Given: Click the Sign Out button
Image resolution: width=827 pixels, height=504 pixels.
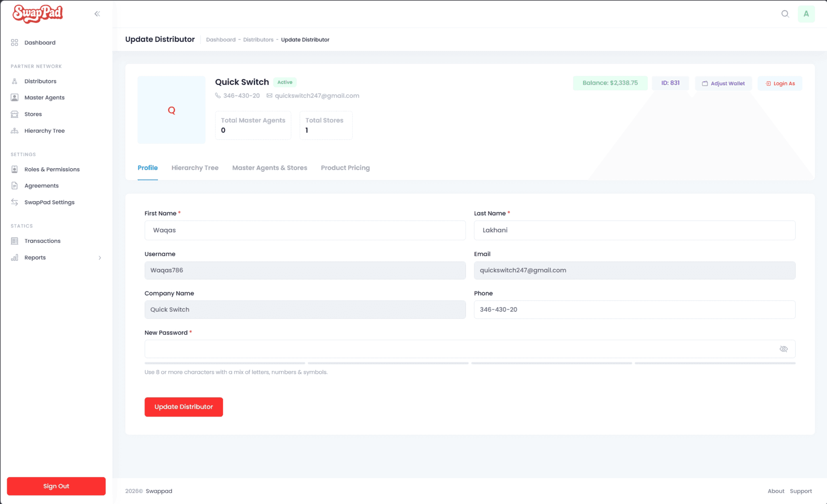Looking at the screenshot, I should tap(56, 486).
